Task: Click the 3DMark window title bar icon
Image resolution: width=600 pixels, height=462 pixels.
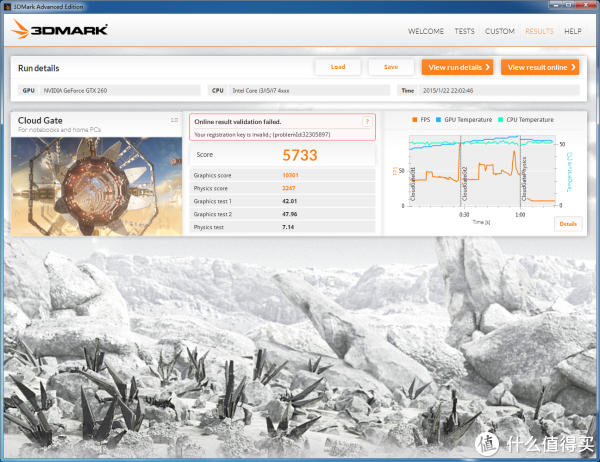Action: coord(7,7)
